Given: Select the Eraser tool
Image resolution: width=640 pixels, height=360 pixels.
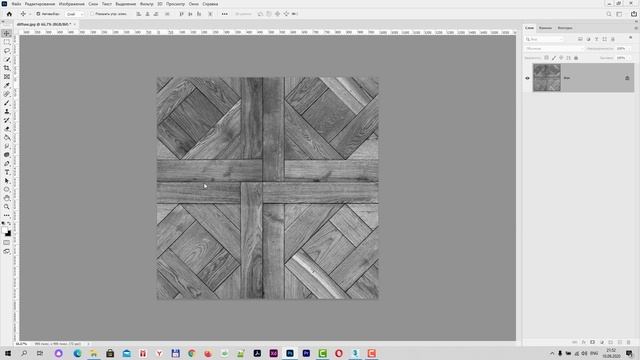Looking at the screenshot, I should (7, 129).
